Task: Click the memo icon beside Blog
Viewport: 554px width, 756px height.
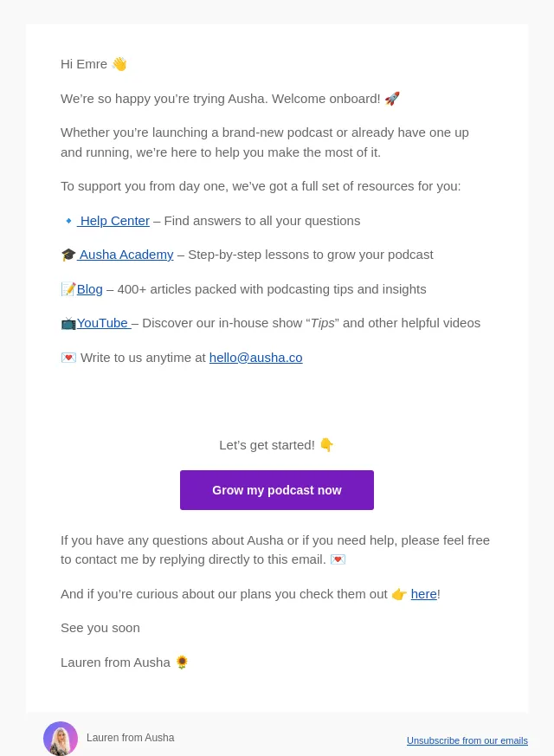Action: coord(68,289)
